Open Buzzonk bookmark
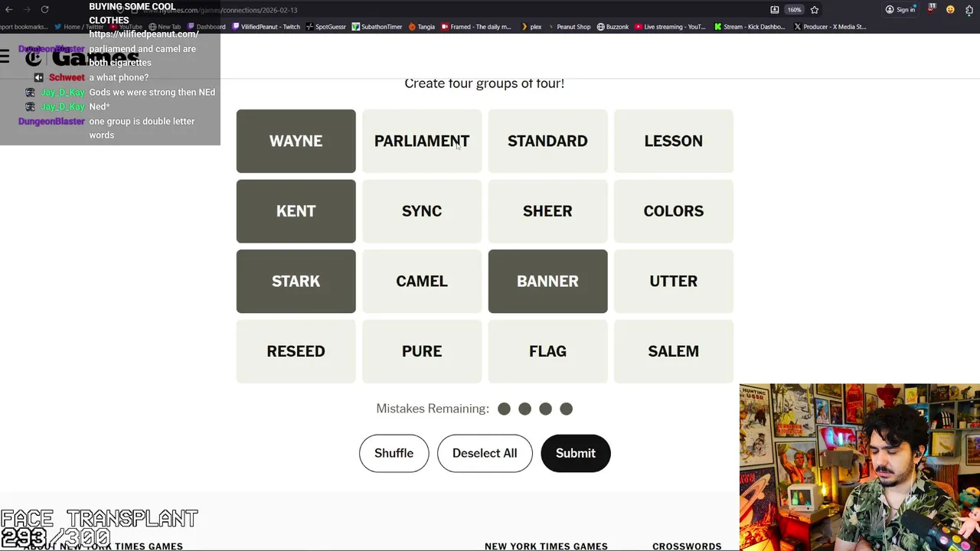This screenshot has height=551, width=980. (612, 27)
